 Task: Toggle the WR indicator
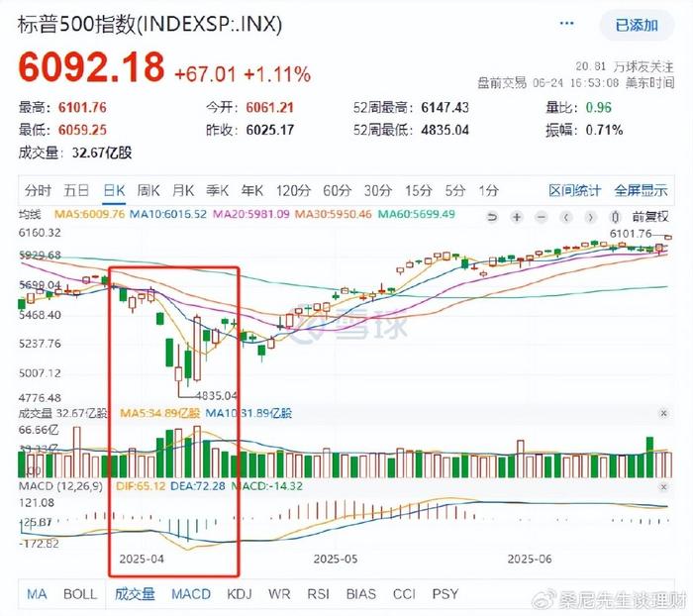279,594
